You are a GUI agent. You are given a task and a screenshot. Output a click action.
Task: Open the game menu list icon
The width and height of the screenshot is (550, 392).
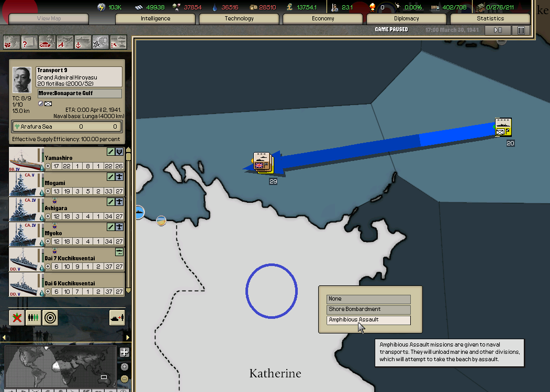click(x=521, y=30)
